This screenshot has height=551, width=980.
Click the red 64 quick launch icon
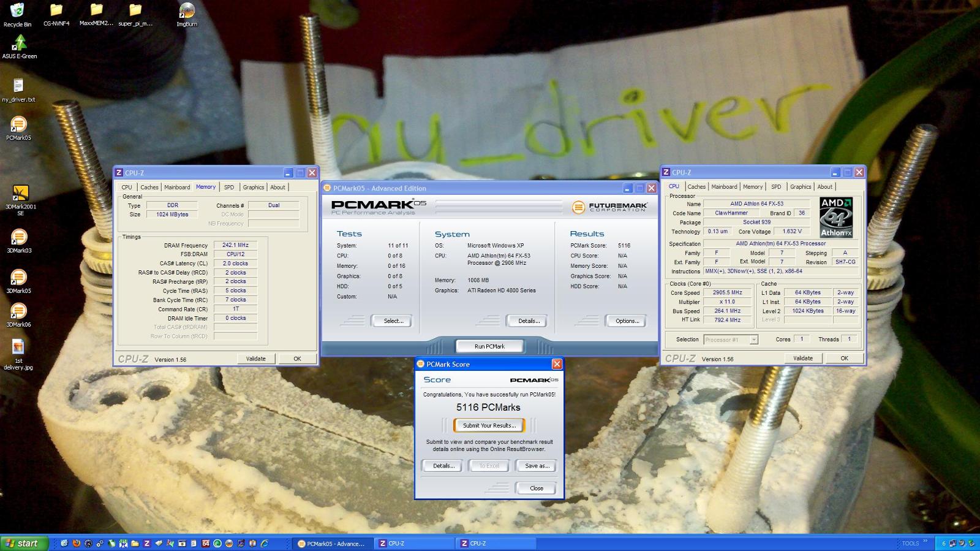205,543
